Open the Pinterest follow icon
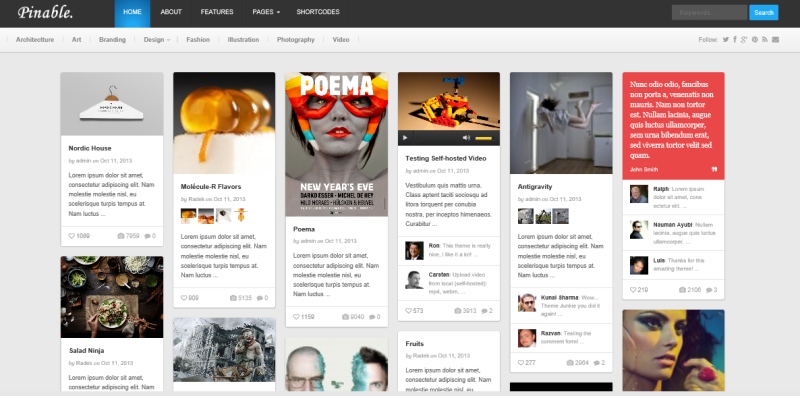Image resolution: width=800 pixels, height=396 pixels. 755,39
